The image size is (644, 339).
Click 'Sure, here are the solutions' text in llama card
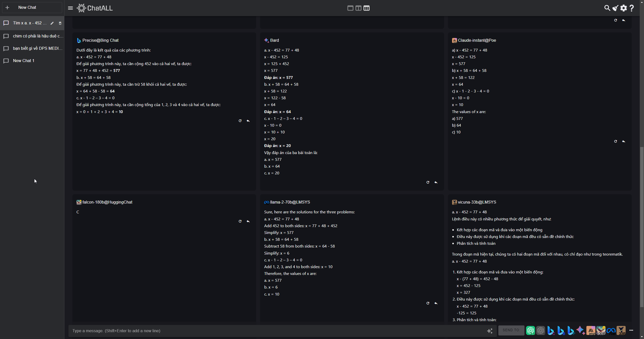309,212
